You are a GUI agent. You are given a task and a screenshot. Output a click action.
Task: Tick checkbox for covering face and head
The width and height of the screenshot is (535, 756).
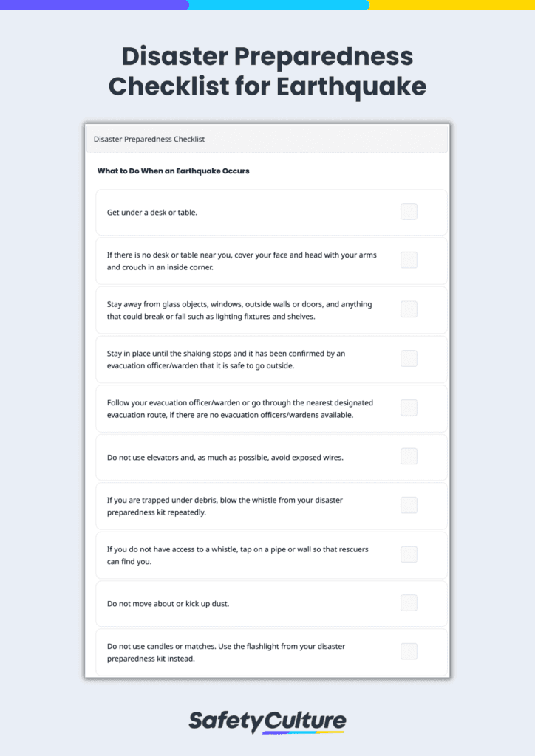click(x=409, y=260)
